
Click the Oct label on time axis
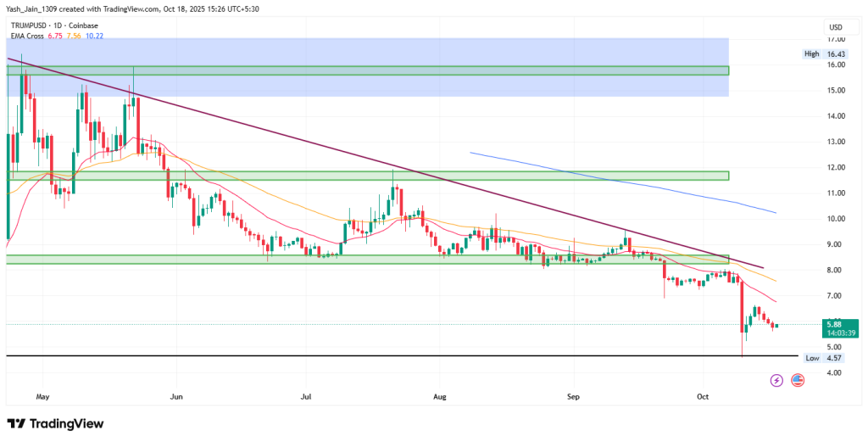tap(703, 395)
